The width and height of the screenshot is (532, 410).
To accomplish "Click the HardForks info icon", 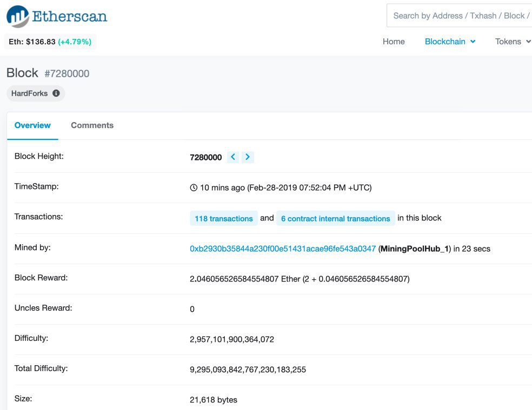I will [56, 93].
